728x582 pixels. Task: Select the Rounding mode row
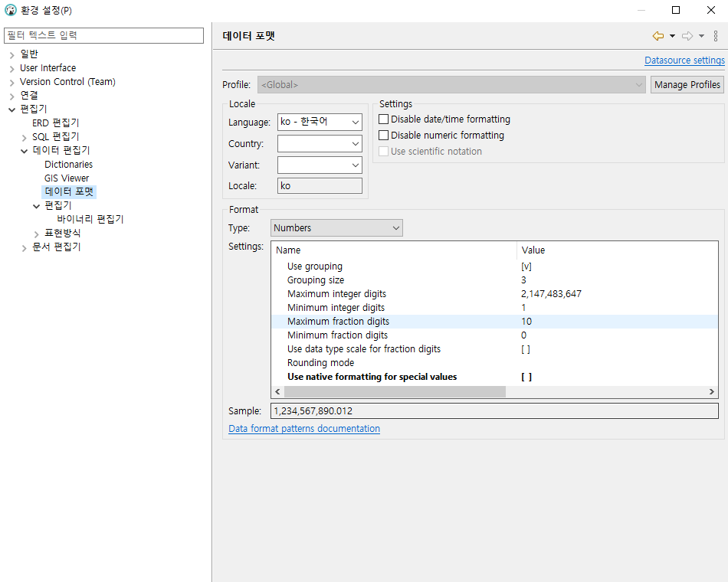coord(494,363)
